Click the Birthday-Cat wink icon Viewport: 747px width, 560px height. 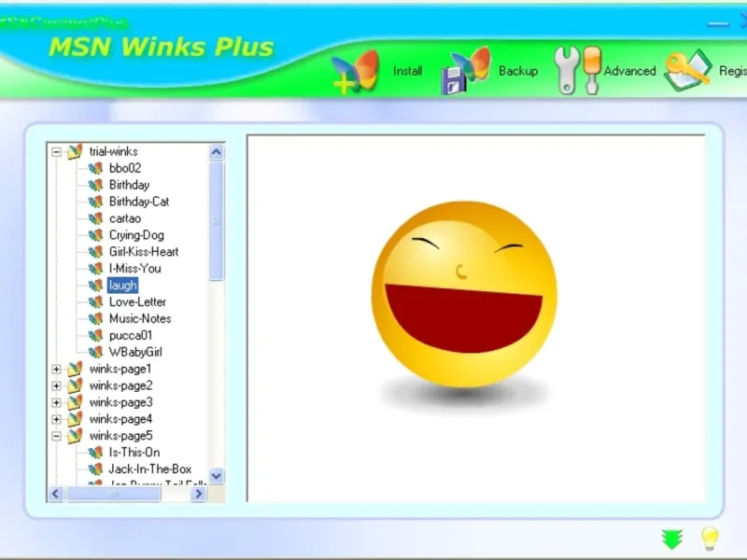coord(96,202)
